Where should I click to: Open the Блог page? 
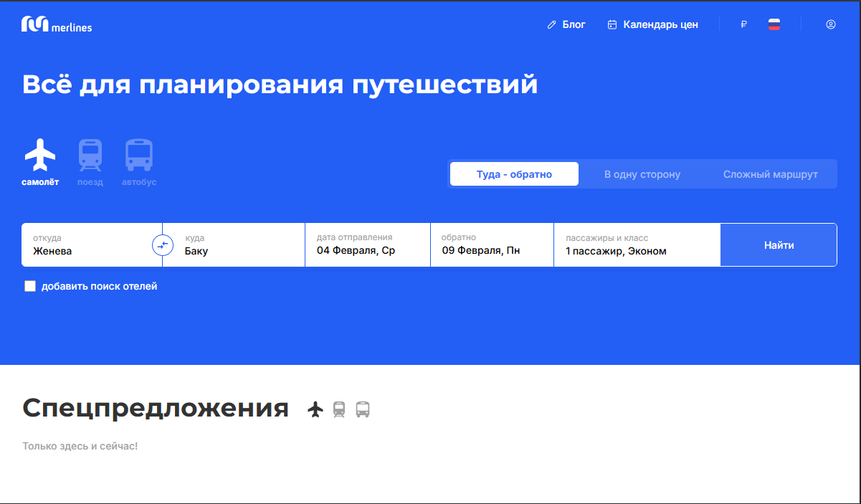pyautogui.click(x=566, y=24)
